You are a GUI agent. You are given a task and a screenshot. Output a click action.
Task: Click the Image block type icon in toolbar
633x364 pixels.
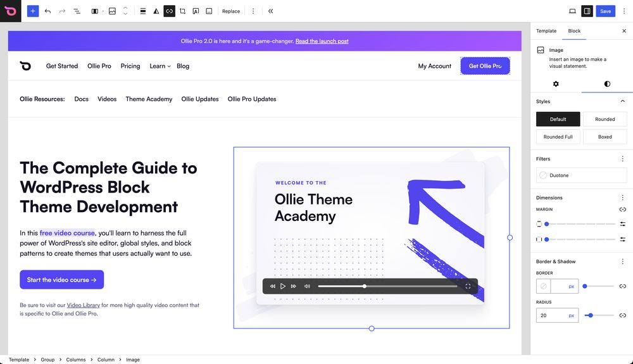pos(112,11)
